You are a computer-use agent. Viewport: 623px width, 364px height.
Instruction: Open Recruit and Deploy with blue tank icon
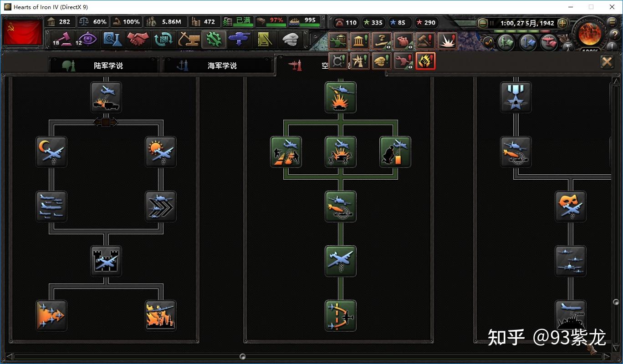(239, 40)
